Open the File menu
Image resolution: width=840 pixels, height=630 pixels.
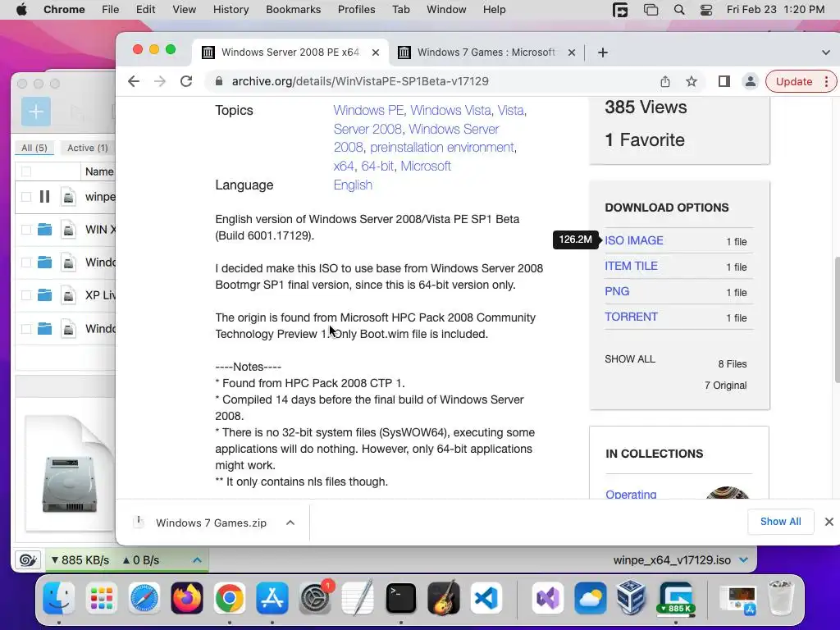click(x=111, y=10)
